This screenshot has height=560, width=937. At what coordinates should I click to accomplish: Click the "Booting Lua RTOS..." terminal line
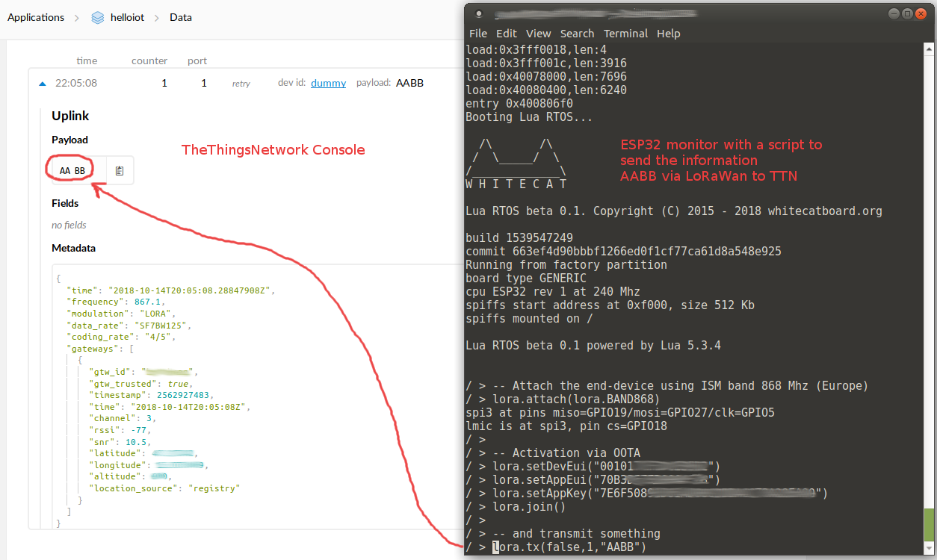[x=529, y=117]
